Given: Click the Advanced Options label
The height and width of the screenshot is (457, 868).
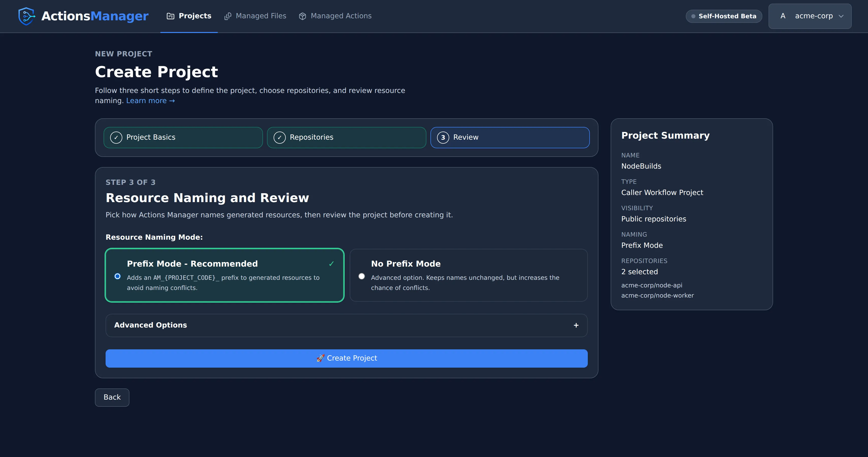Looking at the screenshot, I should [x=151, y=325].
